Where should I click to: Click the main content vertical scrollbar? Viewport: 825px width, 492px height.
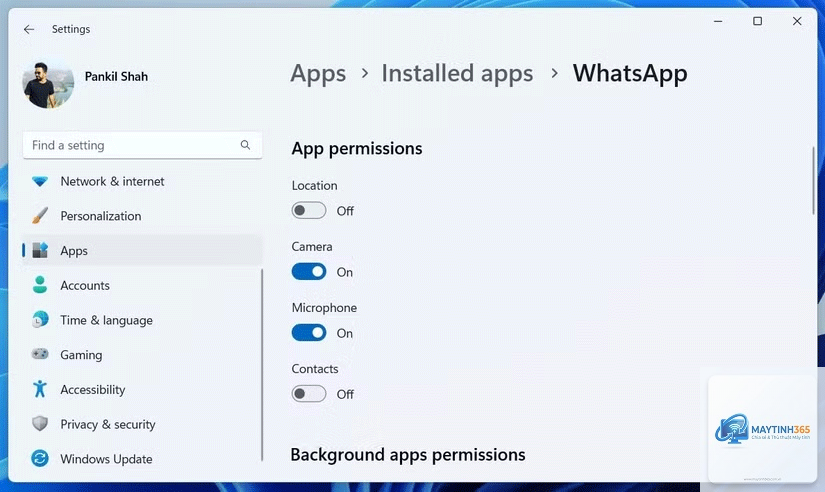tap(813, 180)
